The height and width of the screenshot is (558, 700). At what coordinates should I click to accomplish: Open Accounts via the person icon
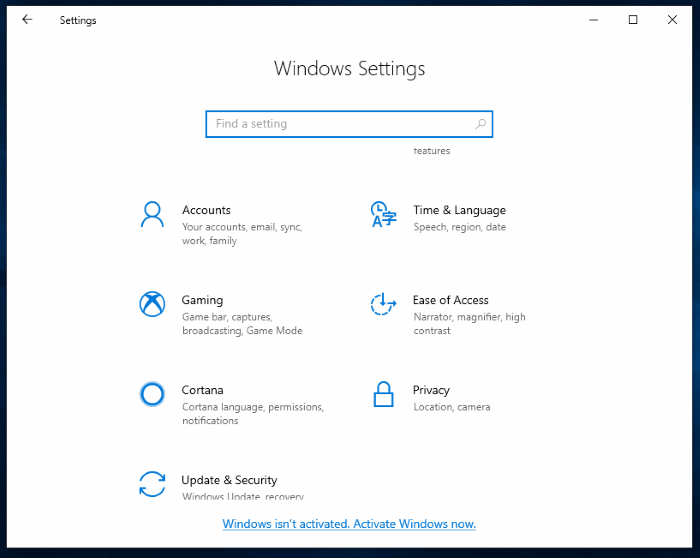pyautogui.click(x=152, y=214)
